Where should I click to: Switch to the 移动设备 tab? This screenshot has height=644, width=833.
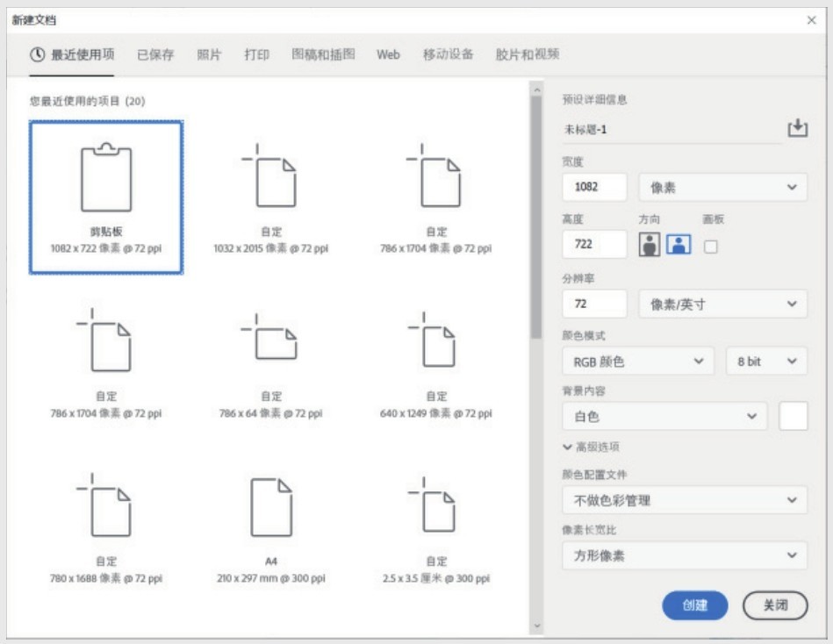[448, 54]
